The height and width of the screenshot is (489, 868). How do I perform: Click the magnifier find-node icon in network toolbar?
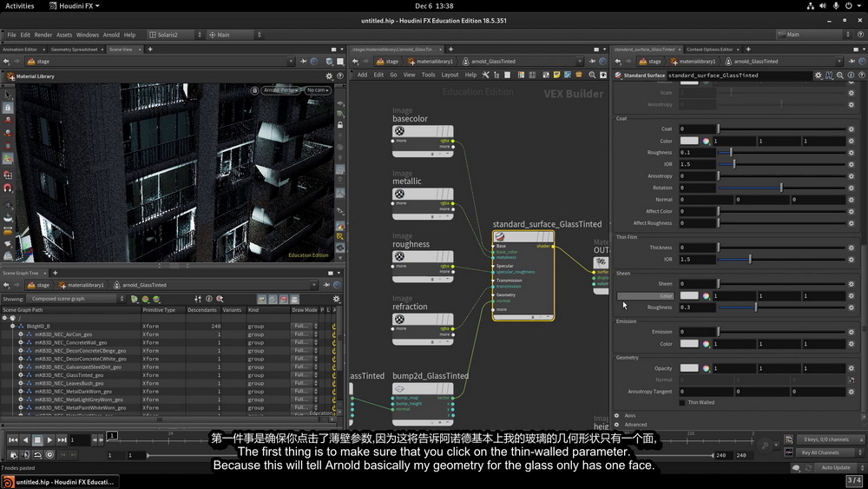pyautogui.click(x=592, y=75)
